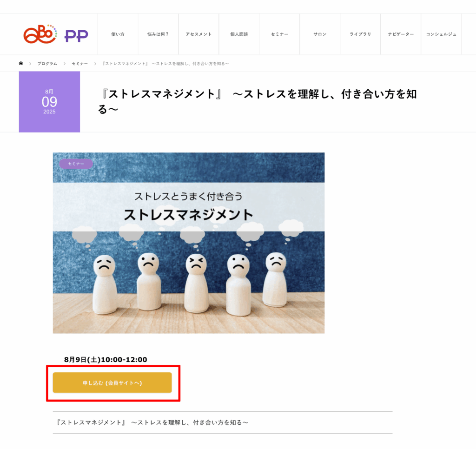Screen dimensions: 476x449
Task: Click the プログラム breadcrumb link
Action: pos(47,64)
